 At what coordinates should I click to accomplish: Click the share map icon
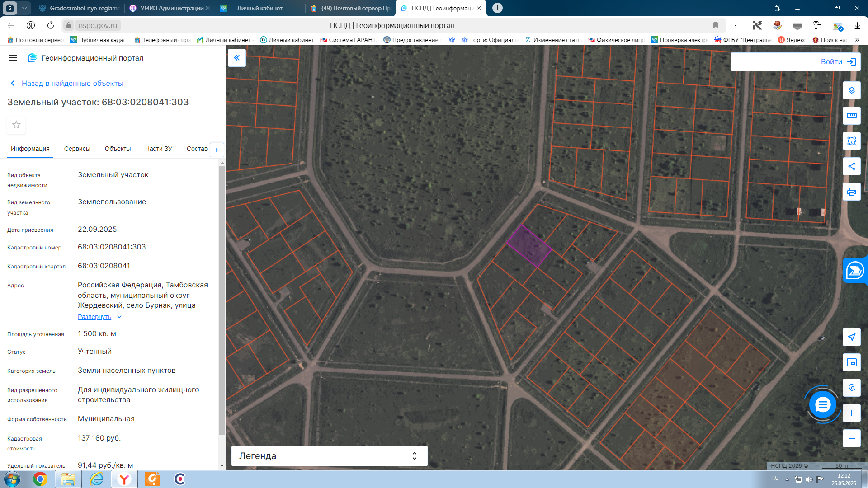click(851, 166)
